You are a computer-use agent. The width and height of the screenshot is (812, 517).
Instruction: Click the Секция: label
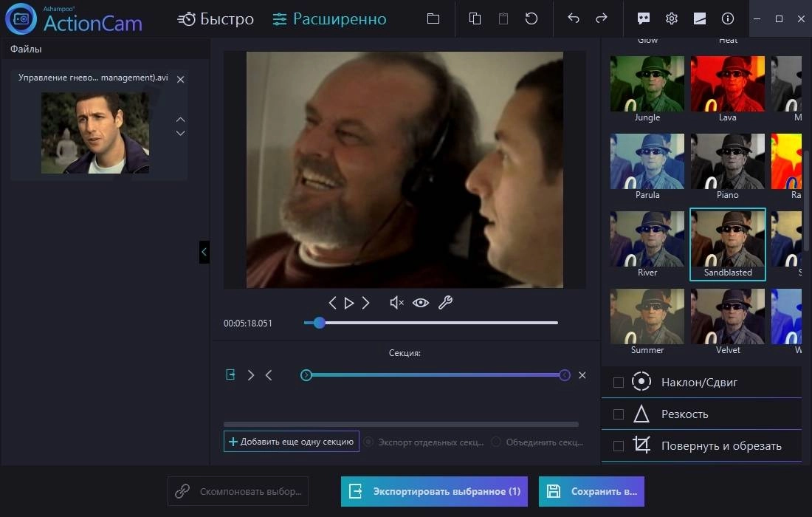click(405, 353)
